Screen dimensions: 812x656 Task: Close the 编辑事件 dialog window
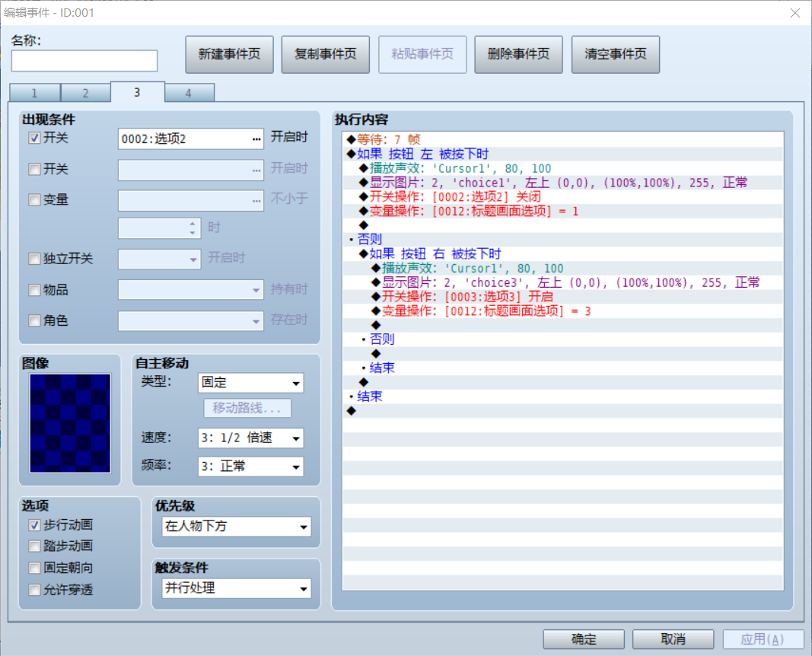795,13
